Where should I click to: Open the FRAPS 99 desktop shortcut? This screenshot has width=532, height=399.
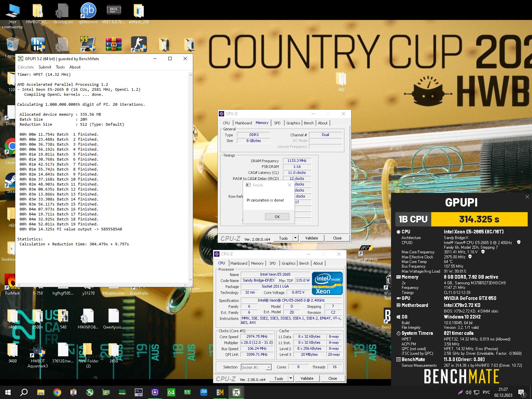pos(88,44)
